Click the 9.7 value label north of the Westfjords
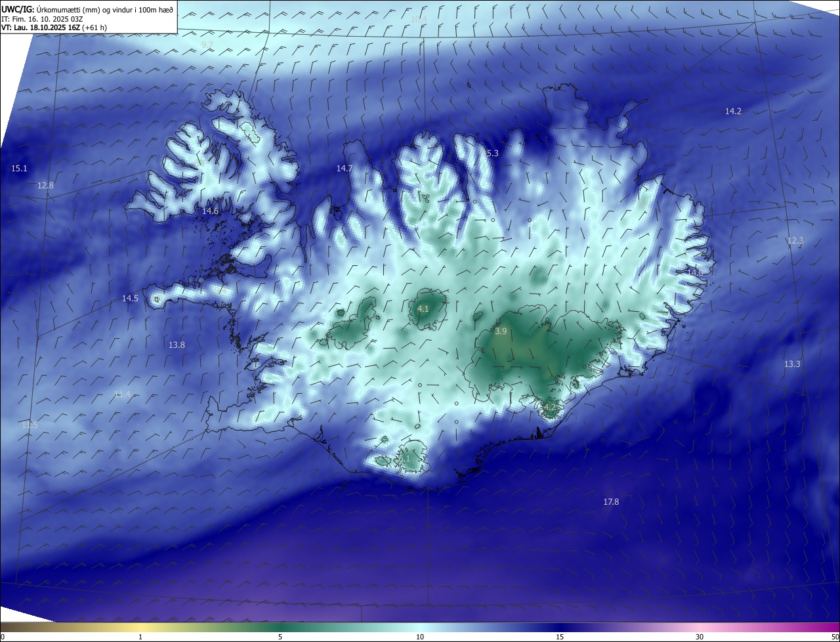This screenshot has width=840, height=642. click(207, 45)
